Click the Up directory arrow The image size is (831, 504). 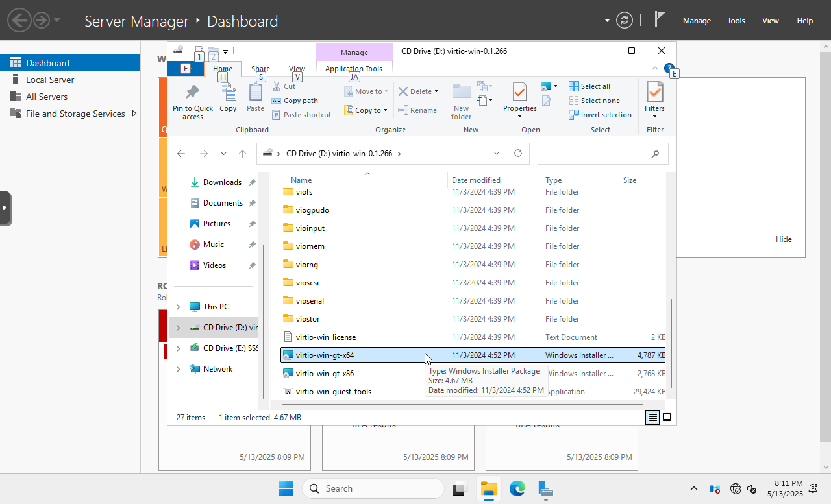pyautogui.click(x=242, y=154)
